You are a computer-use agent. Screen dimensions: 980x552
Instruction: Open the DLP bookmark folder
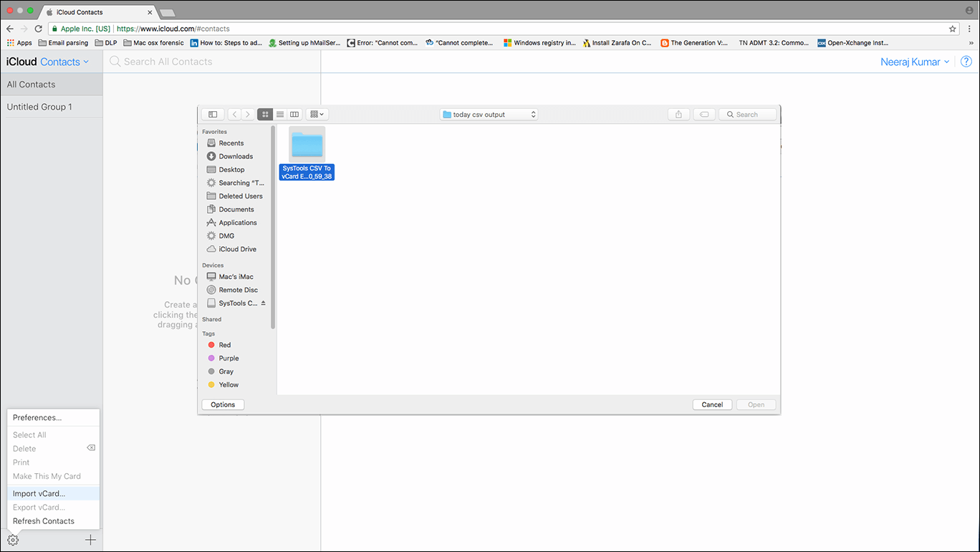pyautogui.click(x=106, y=43)
